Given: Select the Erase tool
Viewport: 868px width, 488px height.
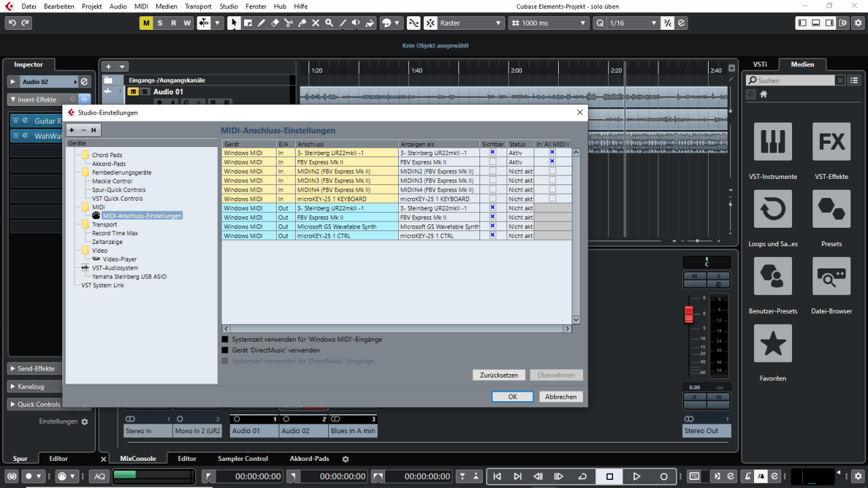Looking at the screenshot, I should pos(275,23).
